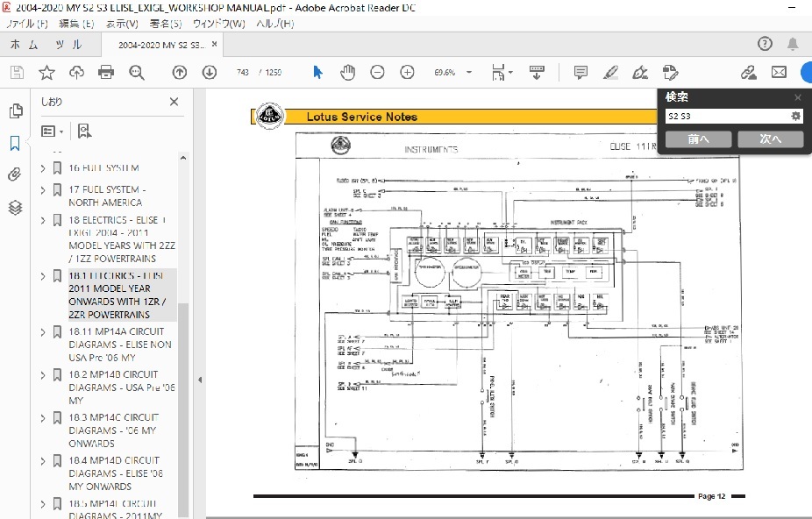The height and width of the screenshot is (519, 812).
Task: Open the View menu
Action: click(122, 24)
